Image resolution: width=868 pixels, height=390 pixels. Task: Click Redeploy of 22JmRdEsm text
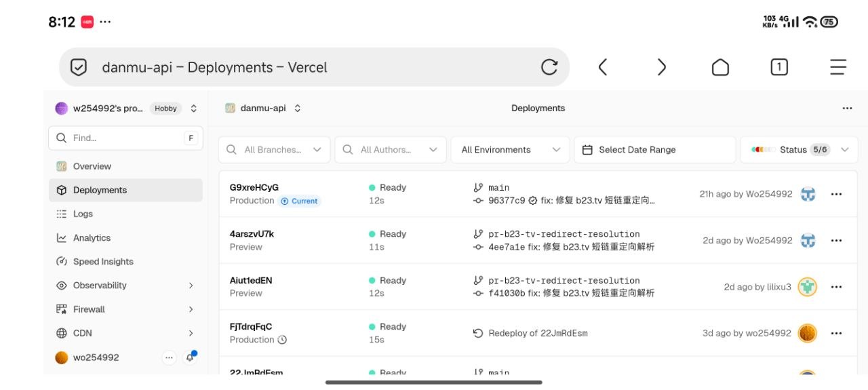[538, 333]
